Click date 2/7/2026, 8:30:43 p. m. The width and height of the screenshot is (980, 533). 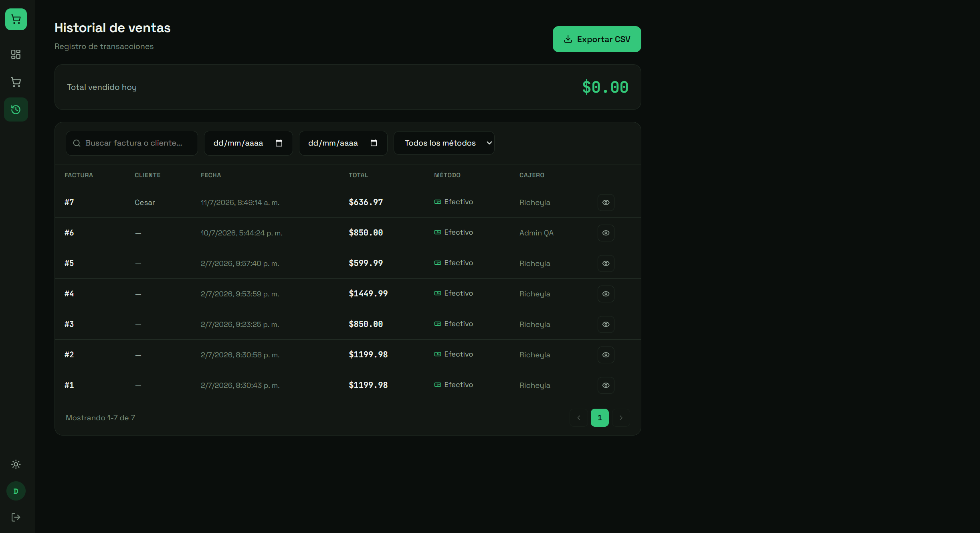(x=240, y=385)
